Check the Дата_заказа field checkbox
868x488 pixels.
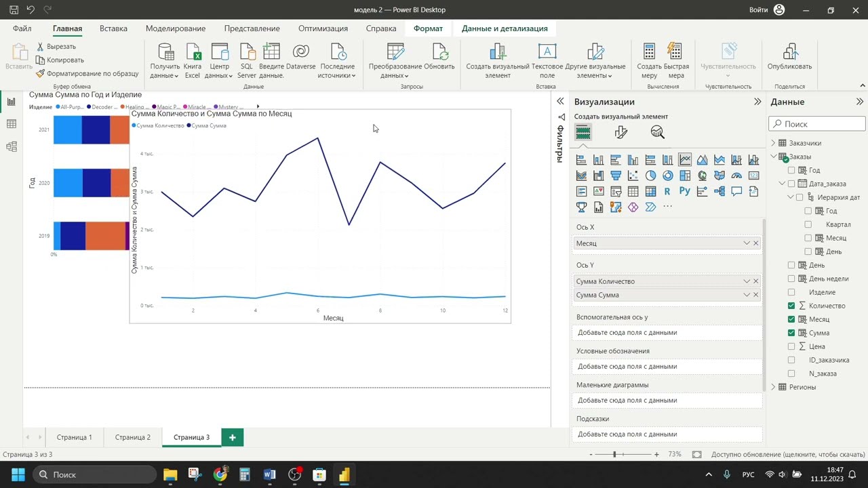tap(790, 184)
